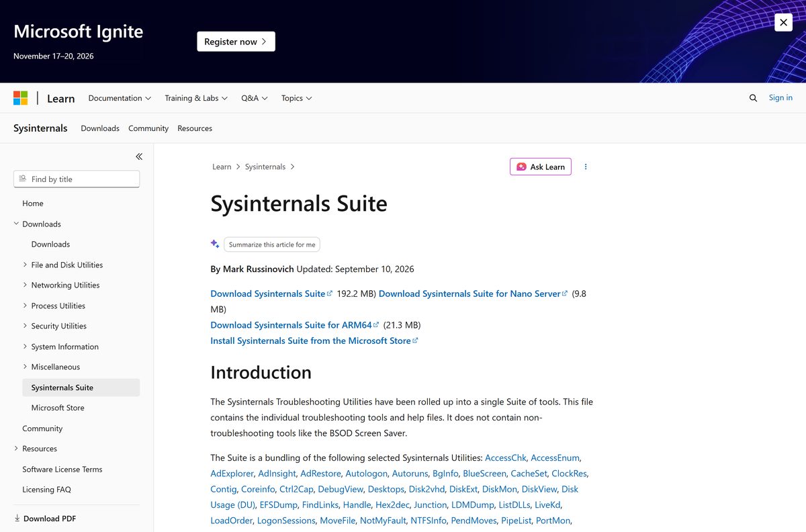Click Register now button
This screenshot has height=532, width=806.
(236, 42)
